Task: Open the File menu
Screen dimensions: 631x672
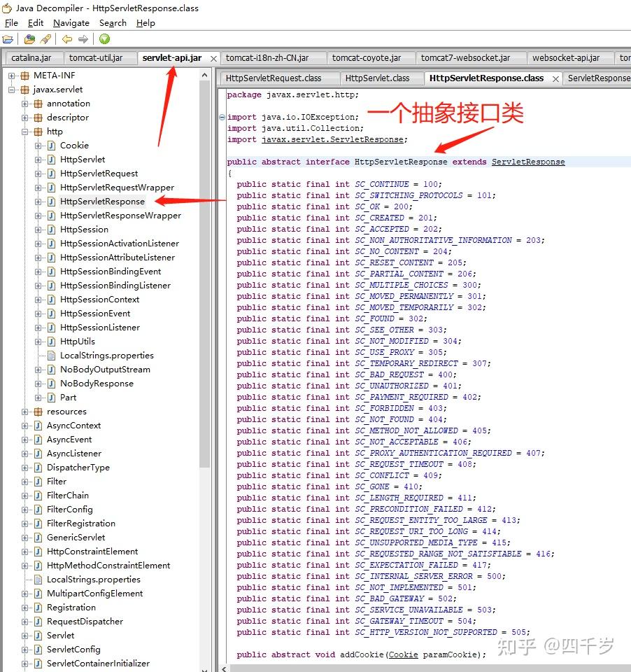Action: (x=11, y=23)
